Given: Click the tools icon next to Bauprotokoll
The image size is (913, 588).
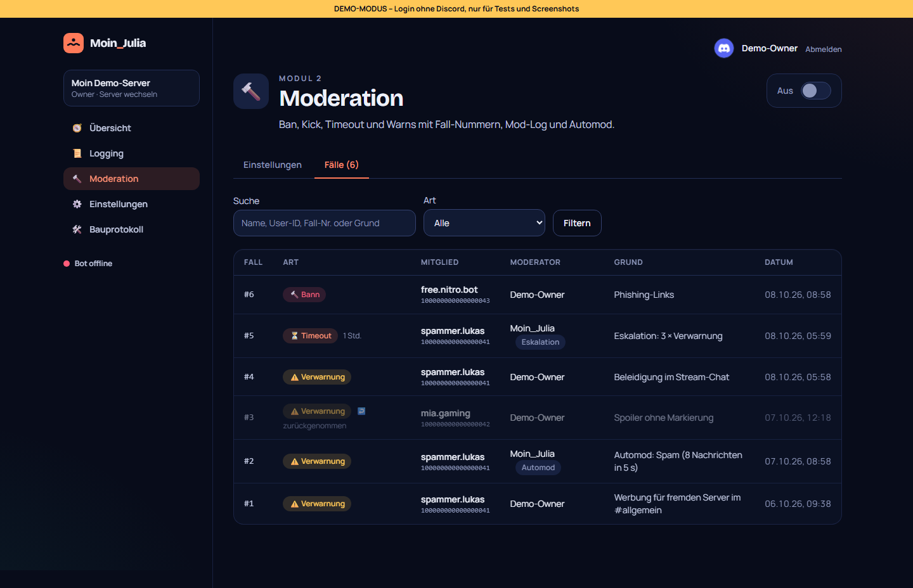Looking at the screenshot, I should (77, 229).
